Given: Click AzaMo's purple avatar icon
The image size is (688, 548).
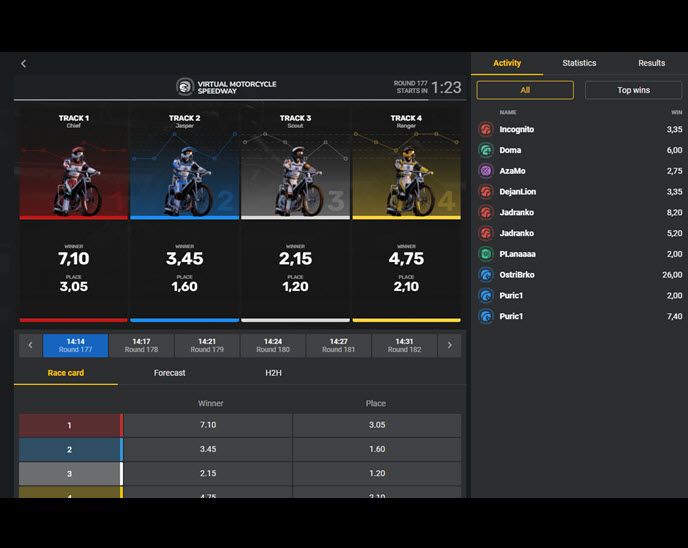Looking at the screenshot, I should (485, 171).
